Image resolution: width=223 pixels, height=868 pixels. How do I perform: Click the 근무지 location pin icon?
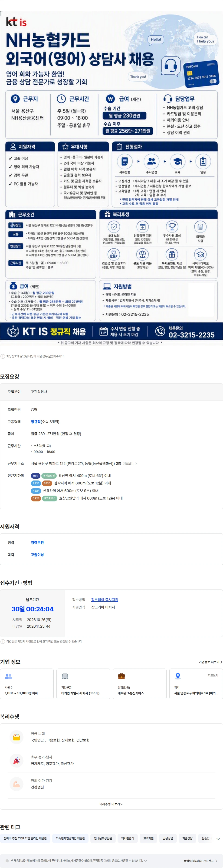tap(15, 99)
